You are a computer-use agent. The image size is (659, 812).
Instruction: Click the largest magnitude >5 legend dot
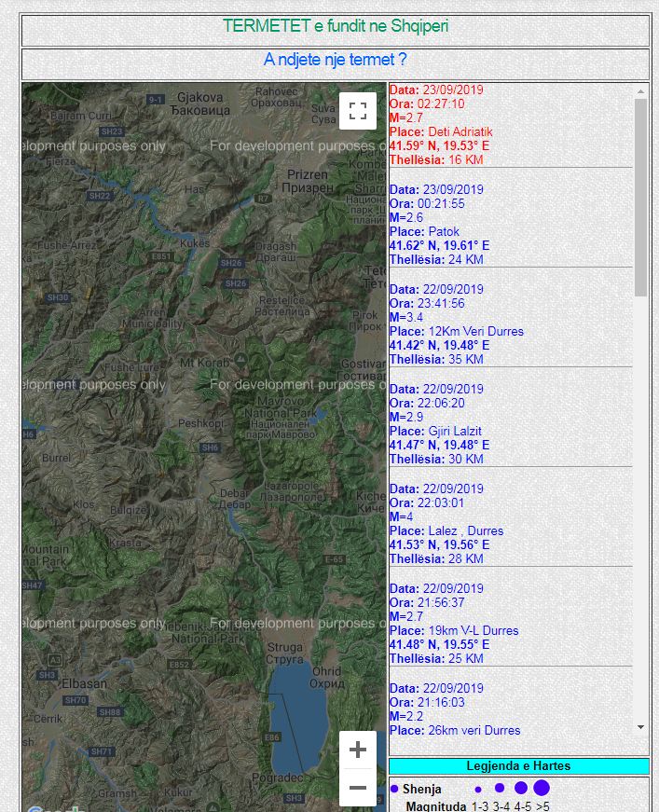click(x=542, y=788)
